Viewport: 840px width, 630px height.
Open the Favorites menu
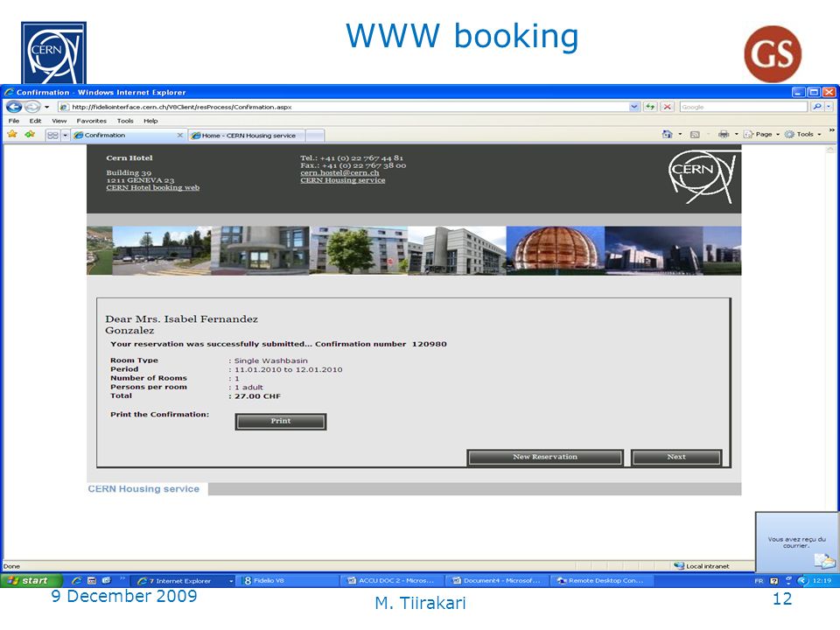point(91,121)
